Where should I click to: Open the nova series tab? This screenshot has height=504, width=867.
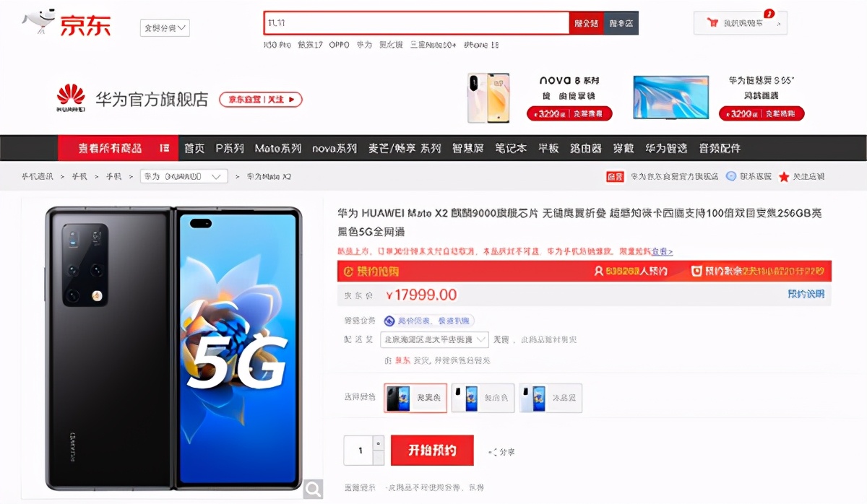tap(335, 148)
